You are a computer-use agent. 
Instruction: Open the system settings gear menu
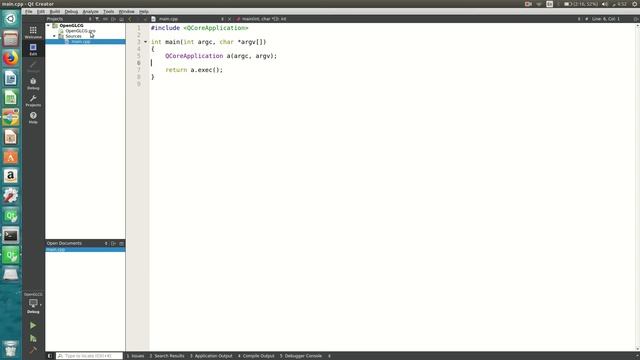(x=635, y=4)
